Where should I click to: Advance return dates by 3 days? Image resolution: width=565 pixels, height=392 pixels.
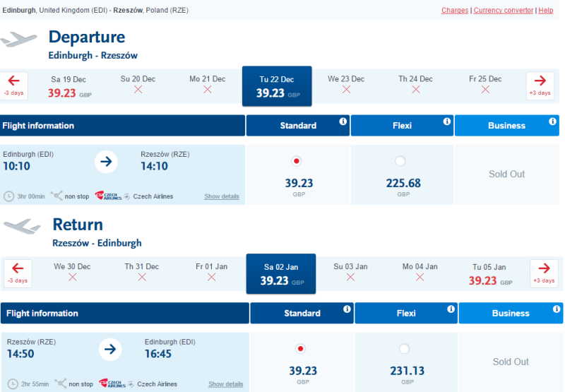pos(544,273)
